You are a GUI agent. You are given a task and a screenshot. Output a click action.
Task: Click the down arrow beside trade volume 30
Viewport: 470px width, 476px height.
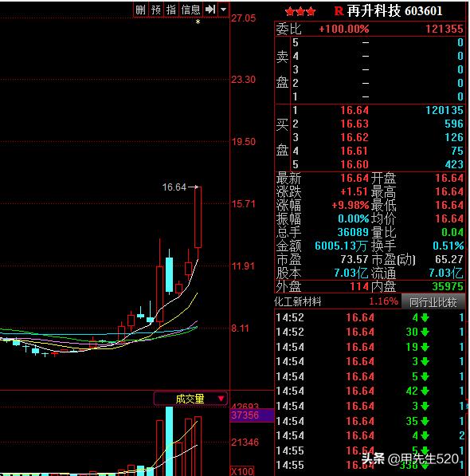pos(425,332)
